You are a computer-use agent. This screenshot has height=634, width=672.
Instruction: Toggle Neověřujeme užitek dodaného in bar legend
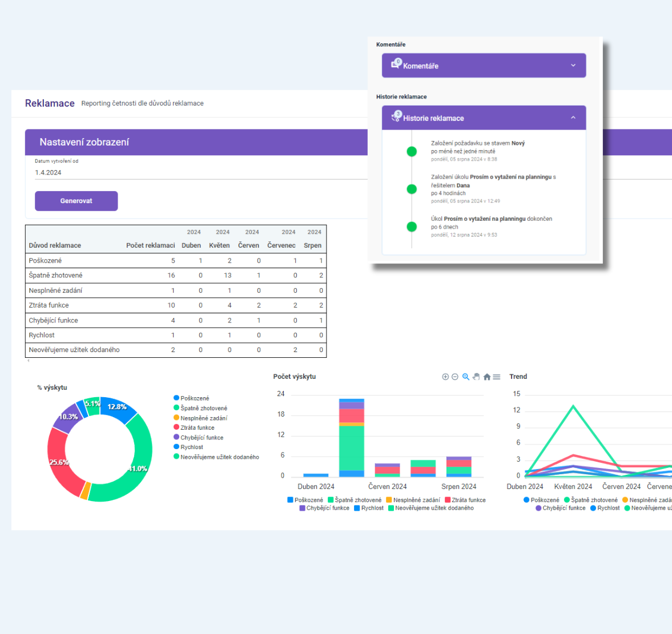[431, 508]
